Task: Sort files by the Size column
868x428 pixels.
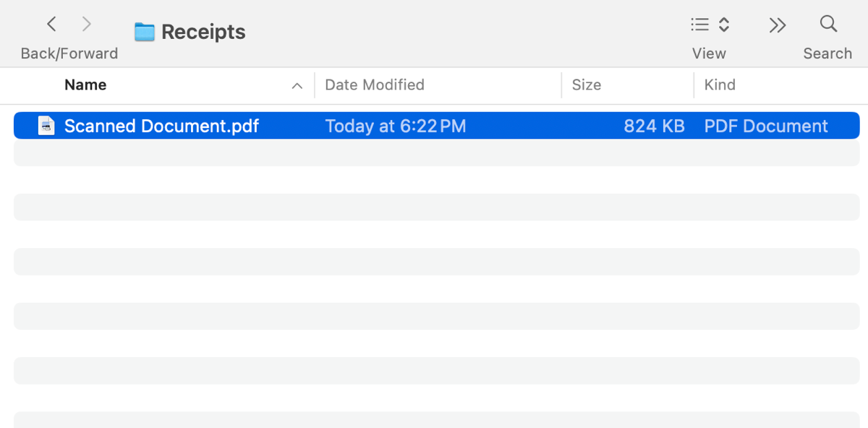Action: 587,85
